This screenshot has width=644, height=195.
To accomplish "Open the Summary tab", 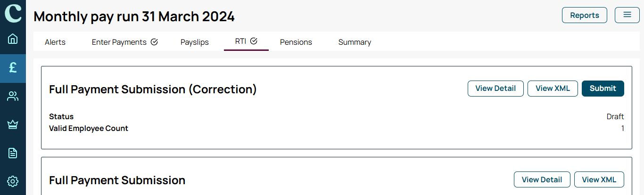I will click(355, 42).
